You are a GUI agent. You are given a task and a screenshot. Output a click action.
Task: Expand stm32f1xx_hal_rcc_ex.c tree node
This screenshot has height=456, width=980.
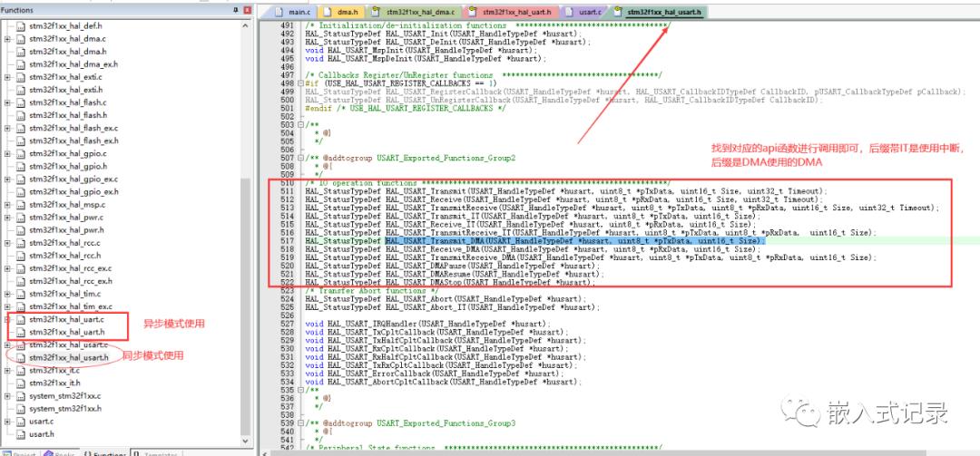point(7,268)
